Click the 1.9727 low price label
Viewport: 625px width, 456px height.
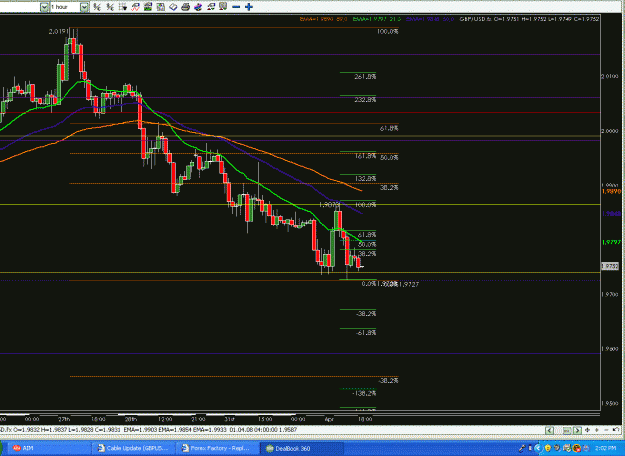coord(409,284)
